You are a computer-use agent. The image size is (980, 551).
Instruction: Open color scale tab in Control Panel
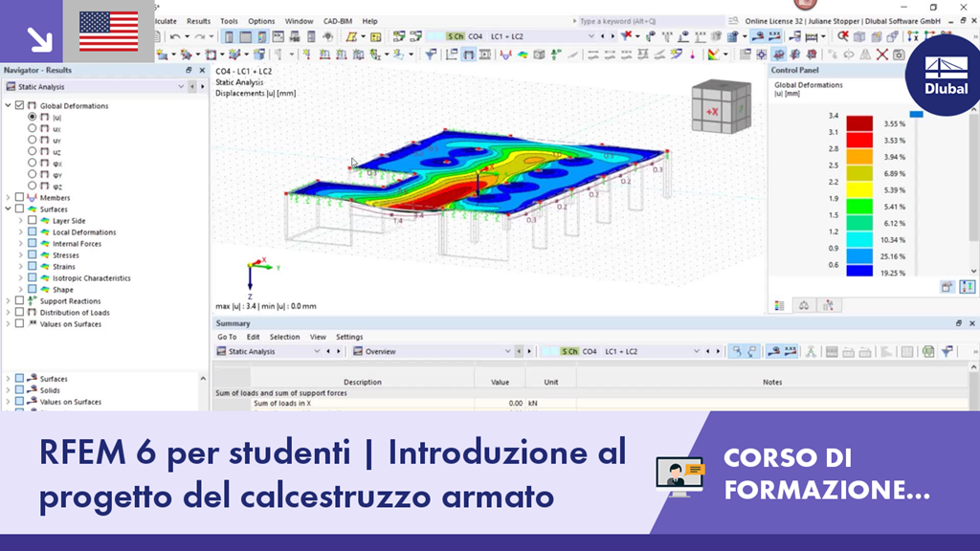click(779, 305)
